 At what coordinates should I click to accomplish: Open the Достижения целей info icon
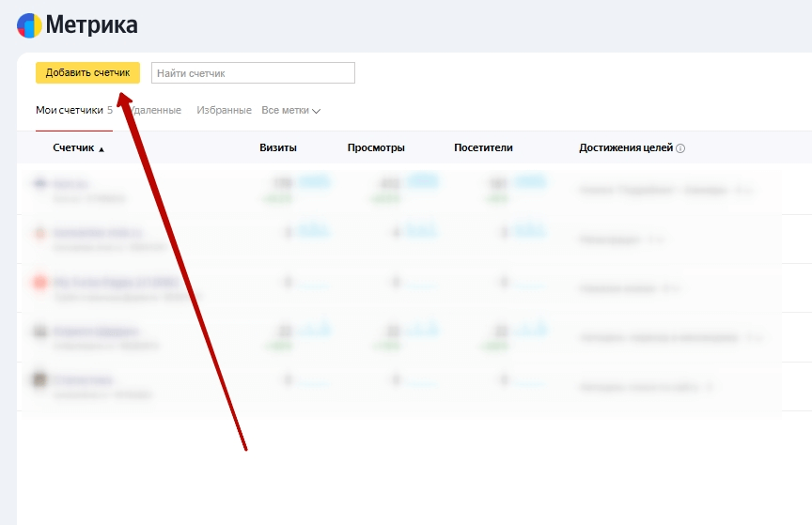pyautogui.click(x=680, y=148)
